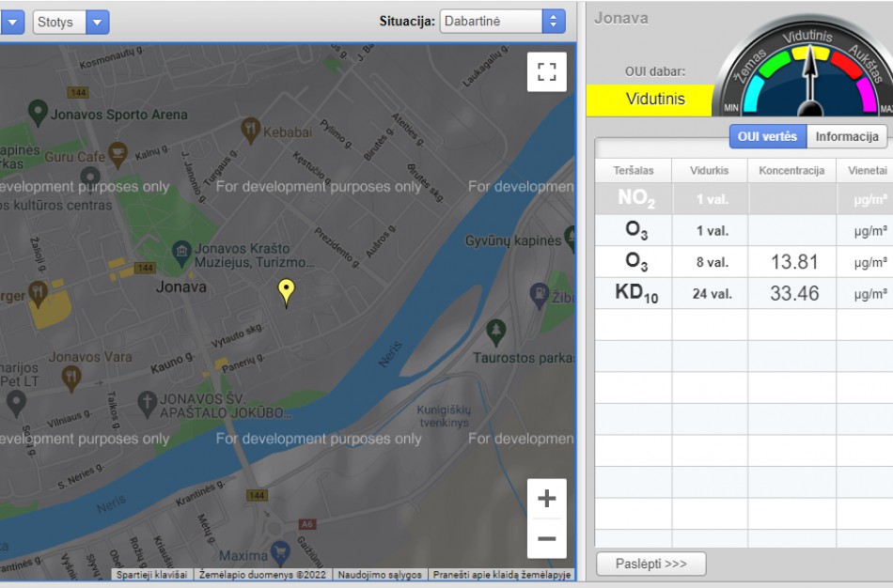The image size is (893, 588).
Task: Click the Maxima shopping cart icon
Action: click(x=279, y=551)
